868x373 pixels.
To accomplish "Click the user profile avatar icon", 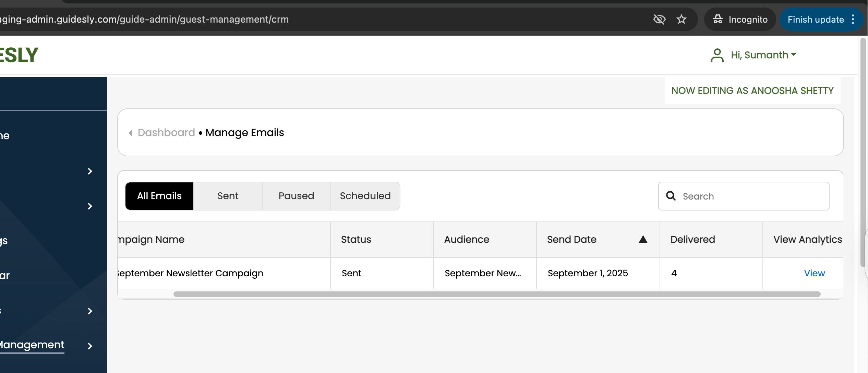I will pos(717,55).
